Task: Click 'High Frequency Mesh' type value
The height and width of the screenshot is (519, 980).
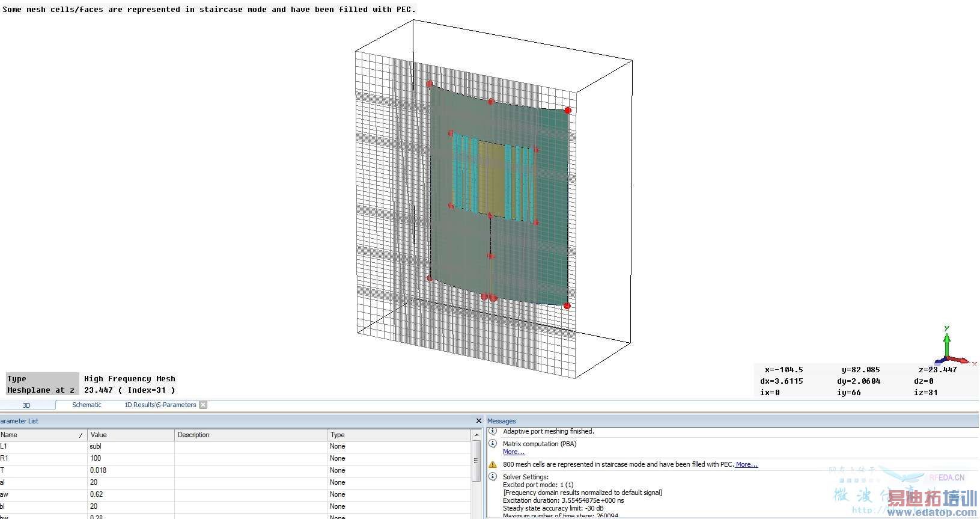Action: 129,379
